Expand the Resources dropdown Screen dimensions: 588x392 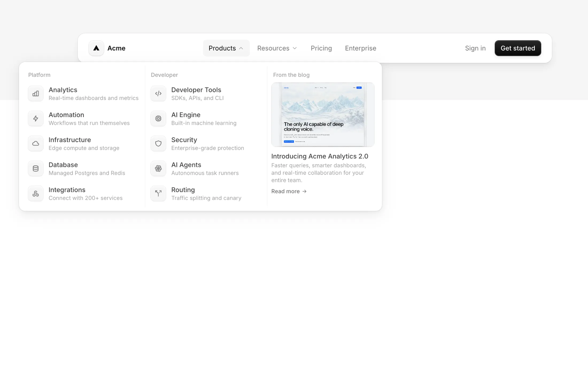coord(277,48)
